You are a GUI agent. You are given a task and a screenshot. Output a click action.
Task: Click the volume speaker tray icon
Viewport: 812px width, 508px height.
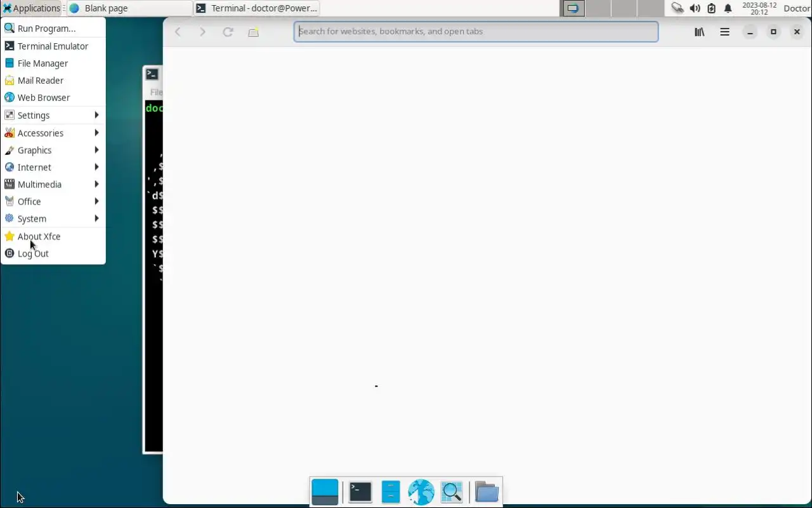click(x=695, y=8)
